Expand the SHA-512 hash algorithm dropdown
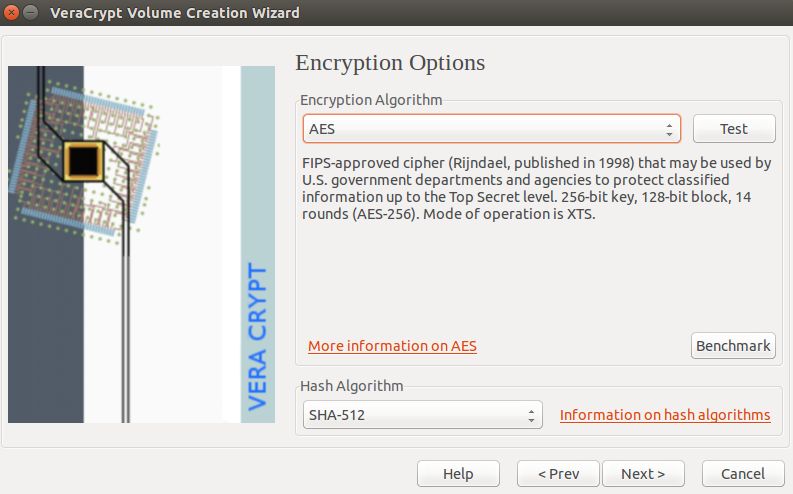Screen dimensions: 793x494 423,415
